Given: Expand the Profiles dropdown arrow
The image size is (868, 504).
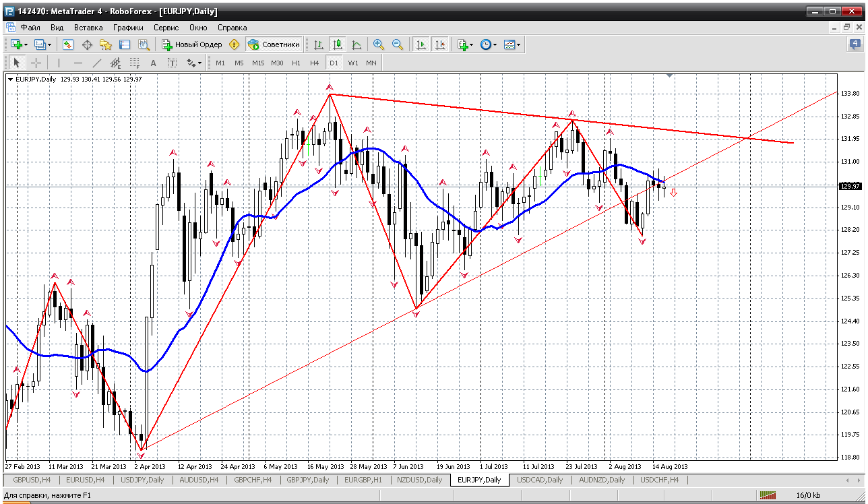Looking at the screenshot, I should coord(49,44).
